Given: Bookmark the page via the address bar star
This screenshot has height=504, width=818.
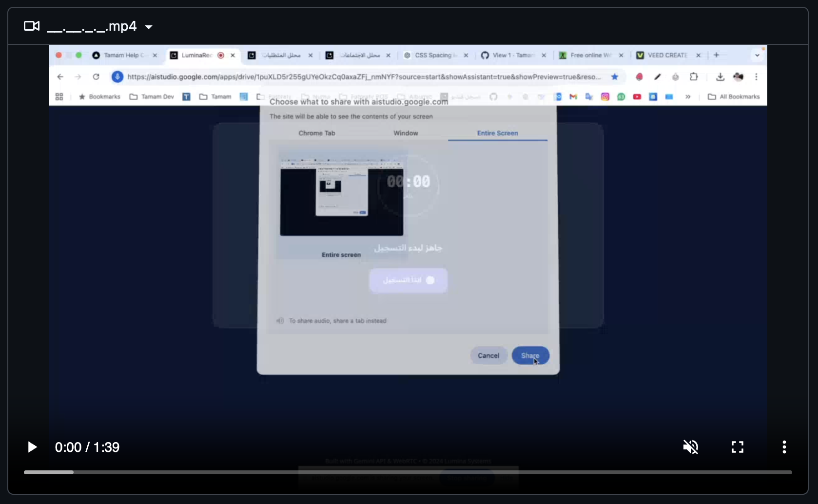Looking at the screenshot, I should [x=614, y=77].
